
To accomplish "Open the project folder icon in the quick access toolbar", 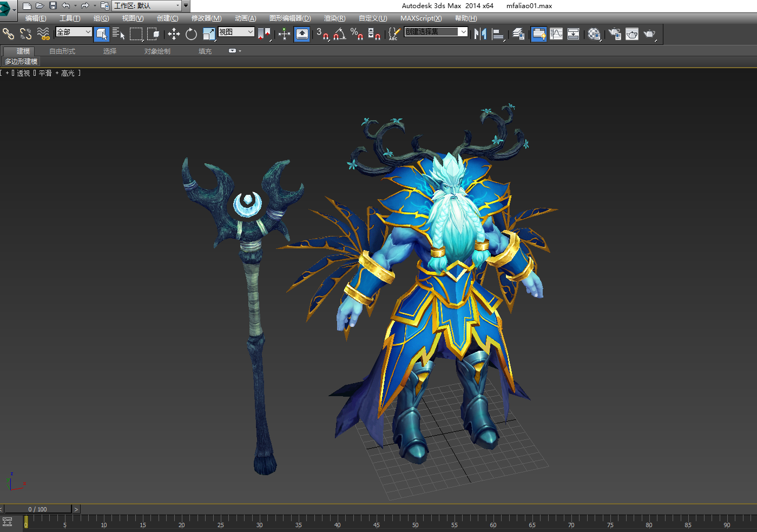I will [105, 6].
